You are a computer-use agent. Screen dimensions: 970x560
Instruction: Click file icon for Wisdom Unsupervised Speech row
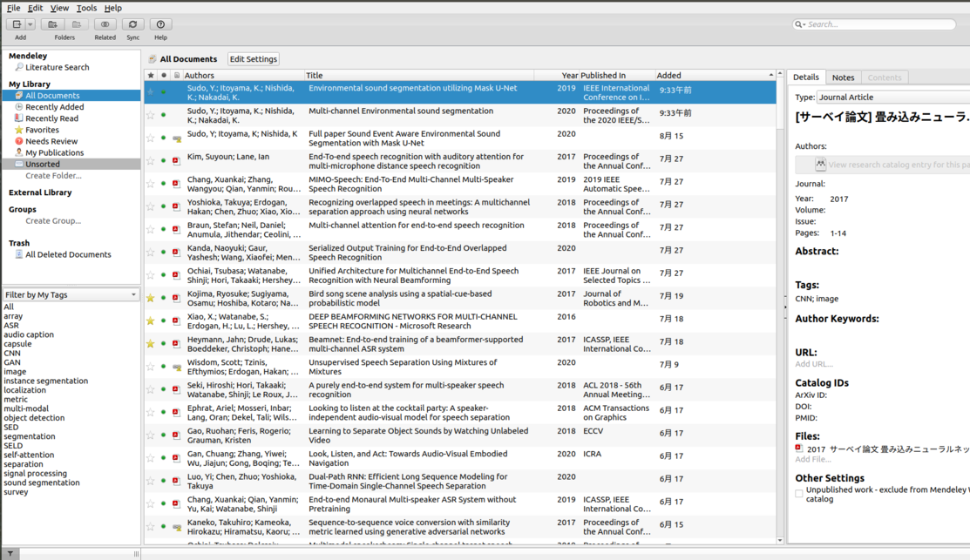177,368
